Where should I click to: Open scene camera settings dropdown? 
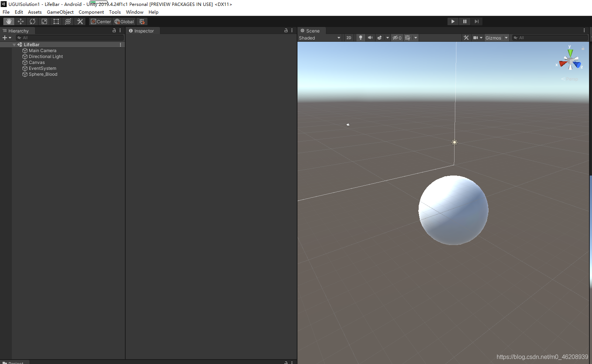pos(478,38)
